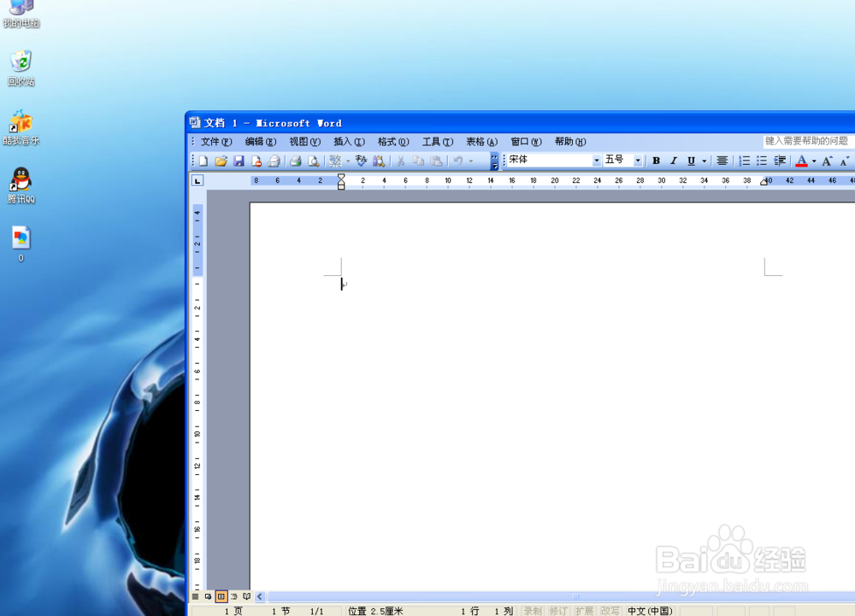Open the 插入(I) menu
Screen dimensions: 855x616
coord(349,142)
